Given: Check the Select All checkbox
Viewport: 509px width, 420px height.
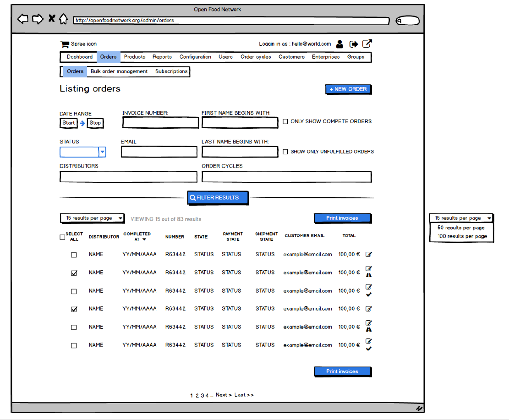Looking at the screenshot, I should click(x=62, y=237).
